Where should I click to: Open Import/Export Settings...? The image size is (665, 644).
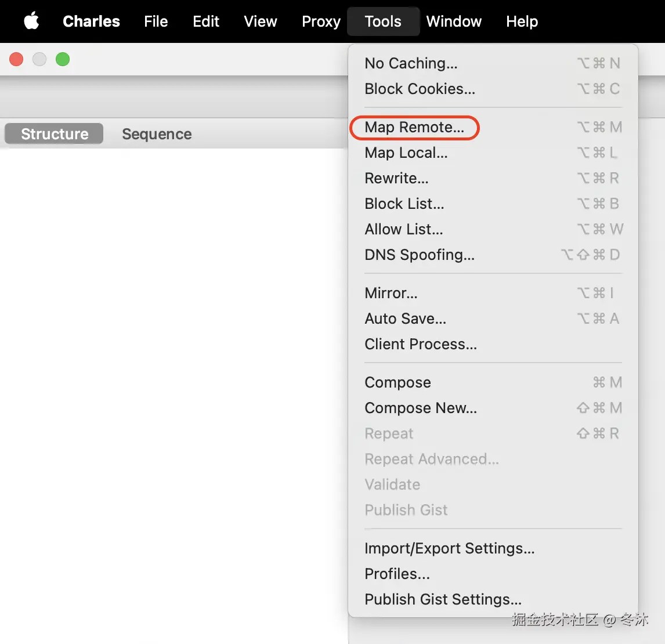[493, 548]
